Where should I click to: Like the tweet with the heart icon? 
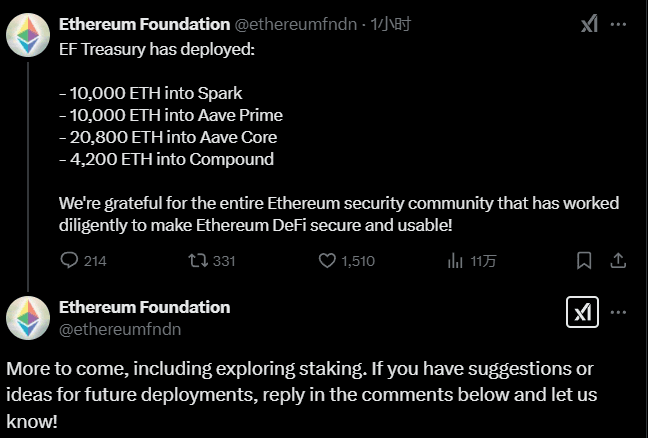click(x=327, y=261)
